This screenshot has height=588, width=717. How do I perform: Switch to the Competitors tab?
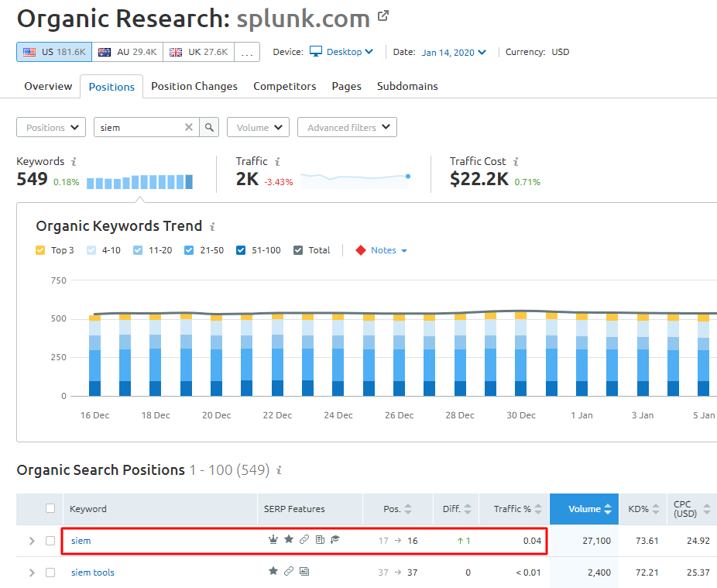point(284,86)
